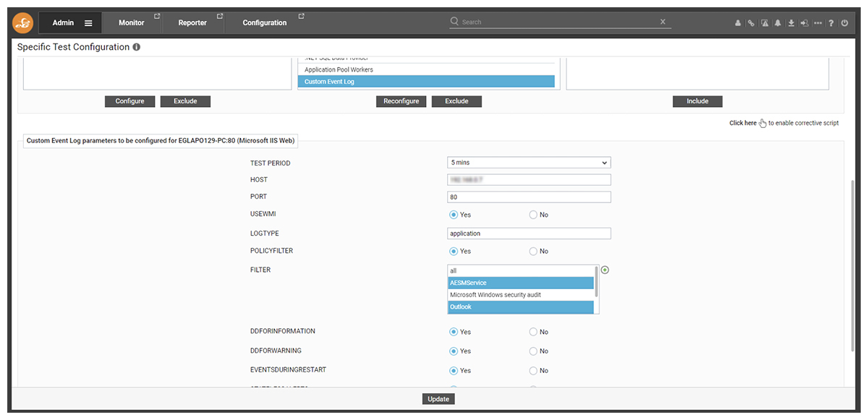The width and height of the screenshot is (868, 420).
Task: Click the green plus icon next to FILTER
Action: point(605,270)
